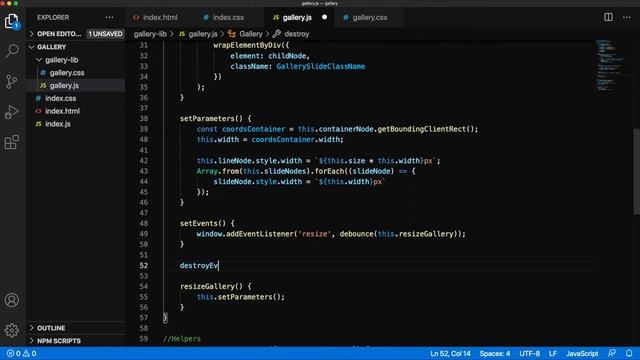Viewport: 640px width, 360px height.
Task: Click coordsContainer variable on line 39
Action: point(253,129)
